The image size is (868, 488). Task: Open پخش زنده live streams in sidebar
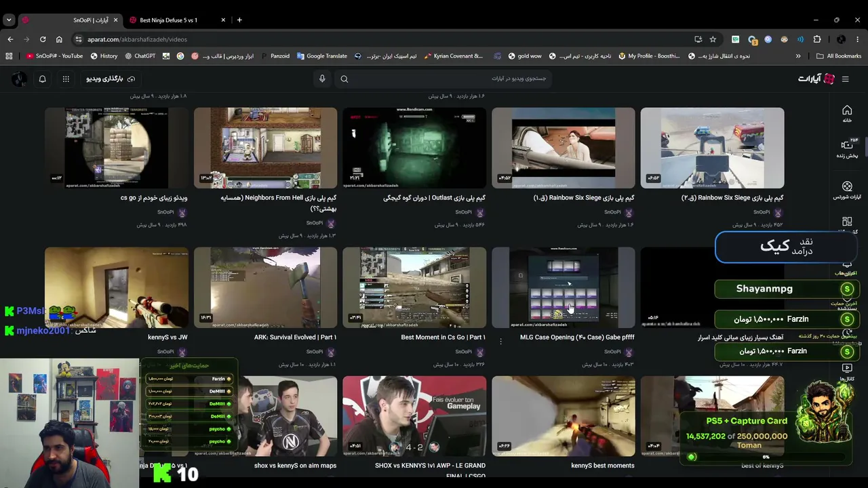click(847, 148)
